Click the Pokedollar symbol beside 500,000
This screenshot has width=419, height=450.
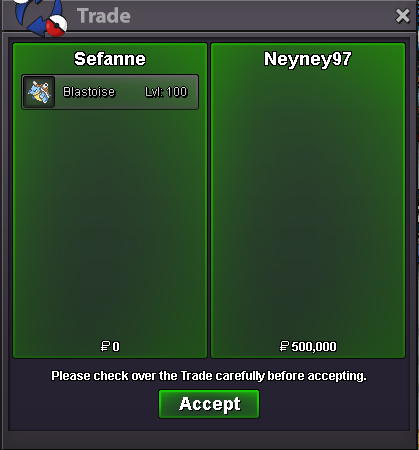(284, 346)
